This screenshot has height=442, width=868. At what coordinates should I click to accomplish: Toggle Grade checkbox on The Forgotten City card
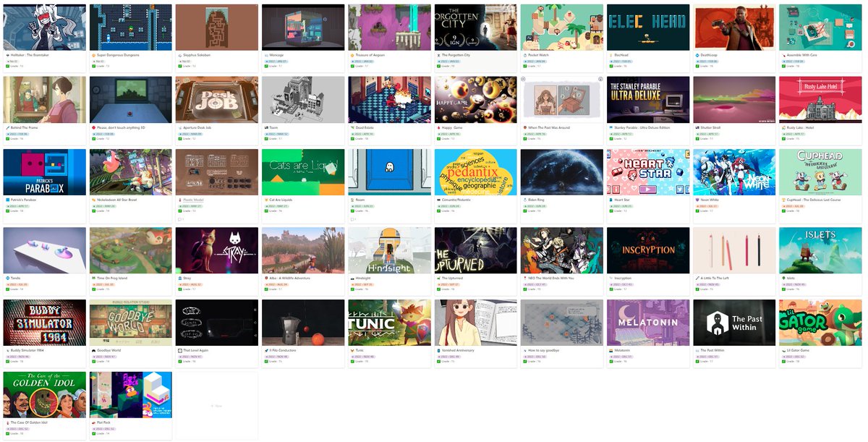438,66
